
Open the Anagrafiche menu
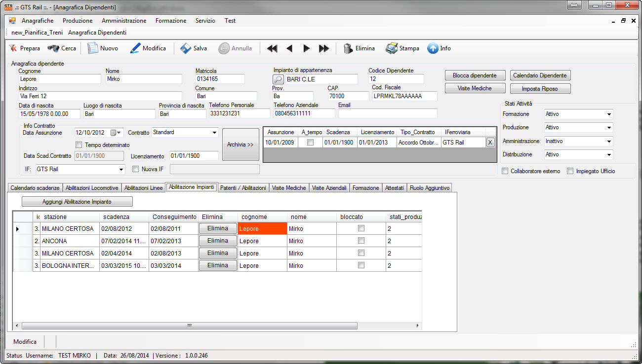tap(38, 21)
